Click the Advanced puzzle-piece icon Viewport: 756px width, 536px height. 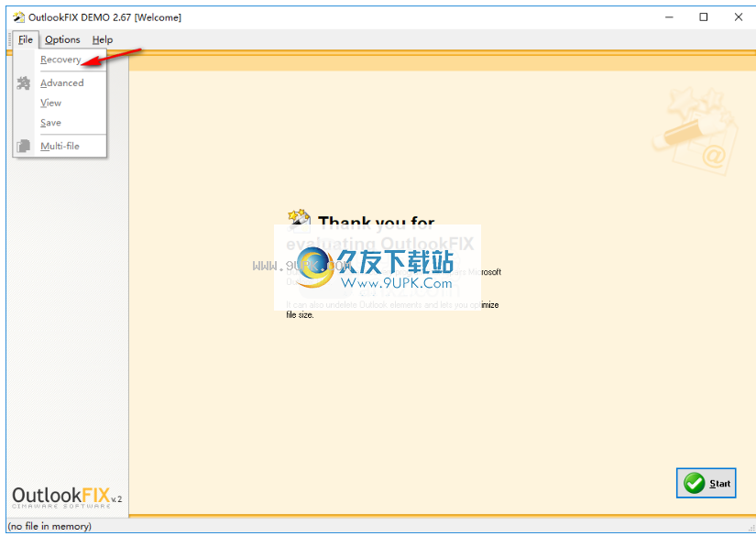[23, 82]
